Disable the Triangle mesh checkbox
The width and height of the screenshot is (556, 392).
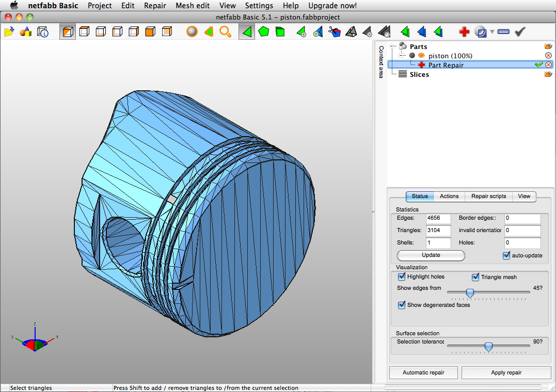tap(475, 277)
